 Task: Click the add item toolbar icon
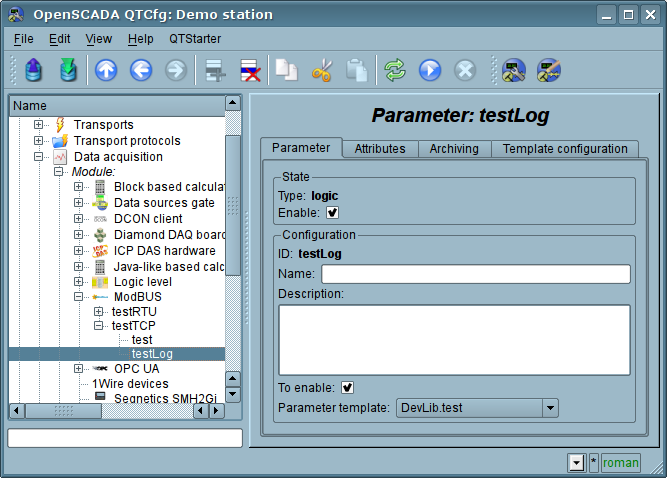pos(212,70)
